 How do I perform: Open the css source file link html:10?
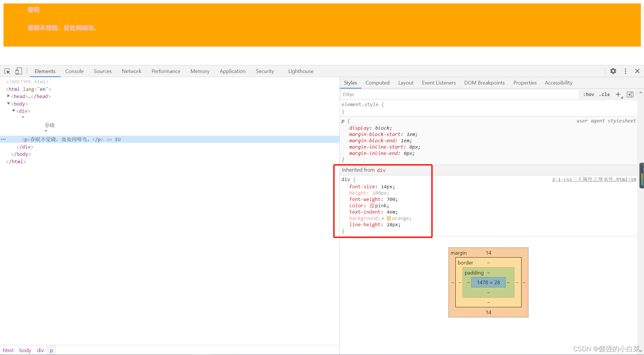(594, 179)
